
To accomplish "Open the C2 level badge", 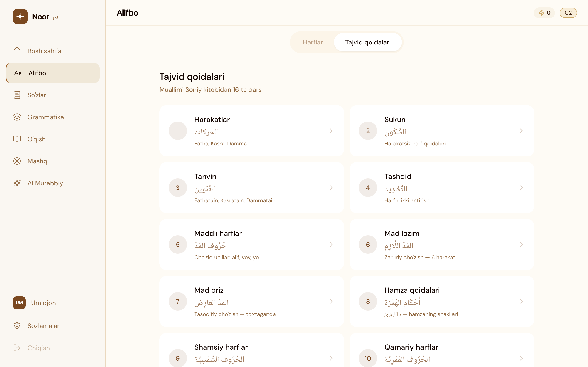I will tap(568, 13).
